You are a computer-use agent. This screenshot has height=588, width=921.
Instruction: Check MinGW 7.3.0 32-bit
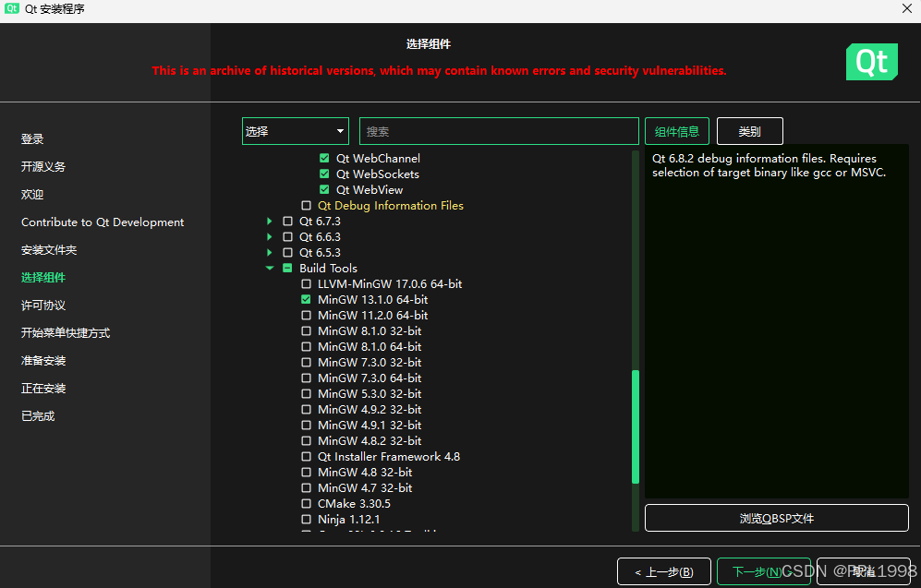[306, 362]
